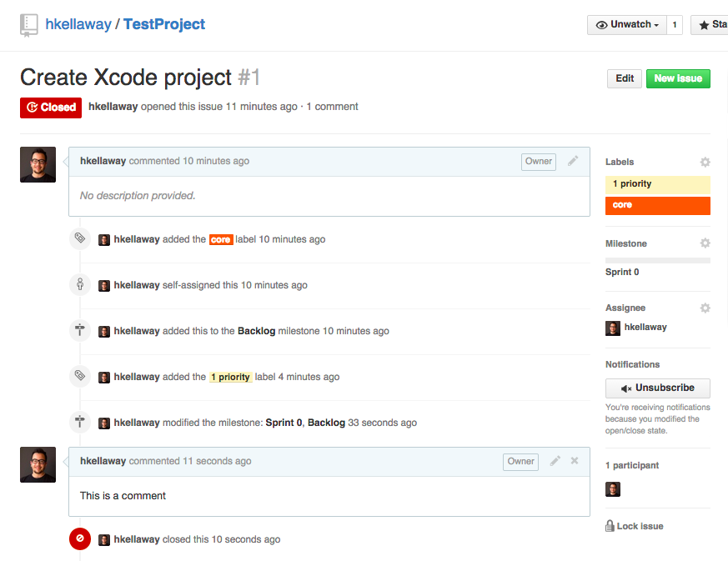
Task: Open the TestProject repository link
Action: (164, 24)
